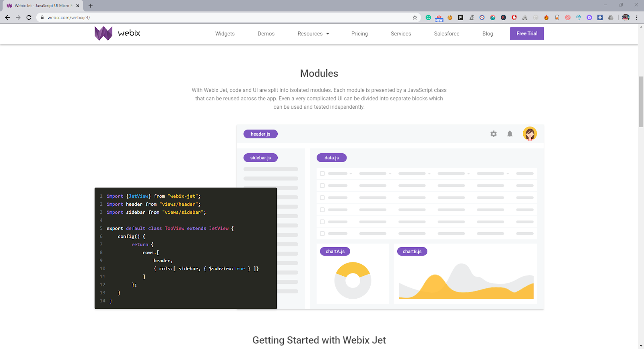Open the Demos nav item
The image size is (644, 349).
(266, 34)
